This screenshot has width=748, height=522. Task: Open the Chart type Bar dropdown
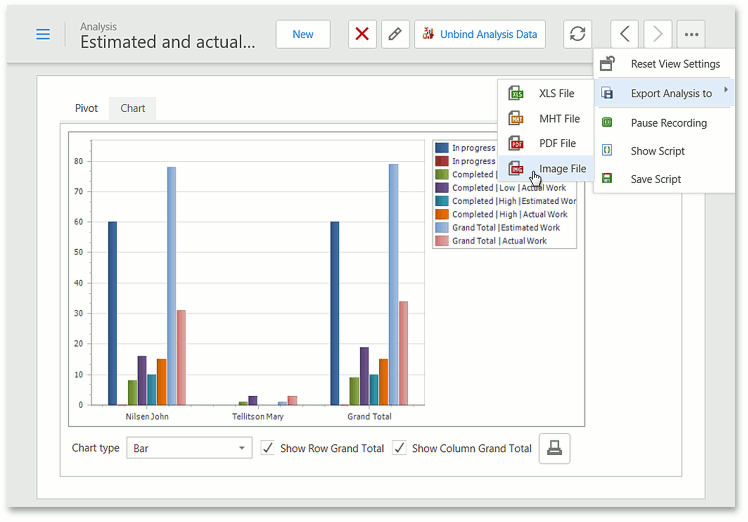189,448
